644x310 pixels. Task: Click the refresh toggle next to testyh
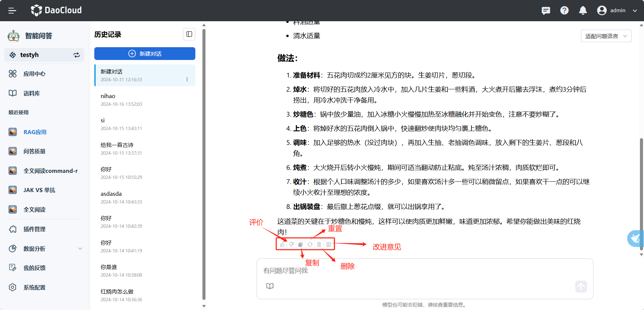pos(76,55)
